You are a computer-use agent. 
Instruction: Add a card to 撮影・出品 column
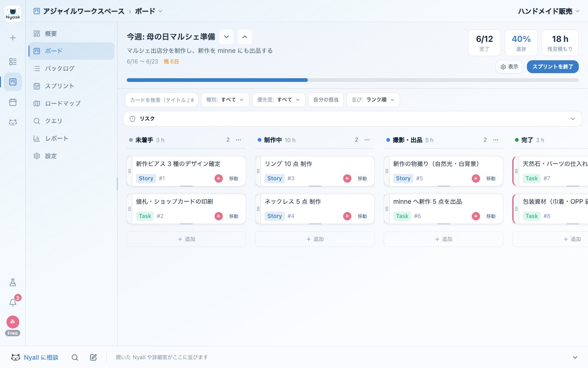(443, 239)
